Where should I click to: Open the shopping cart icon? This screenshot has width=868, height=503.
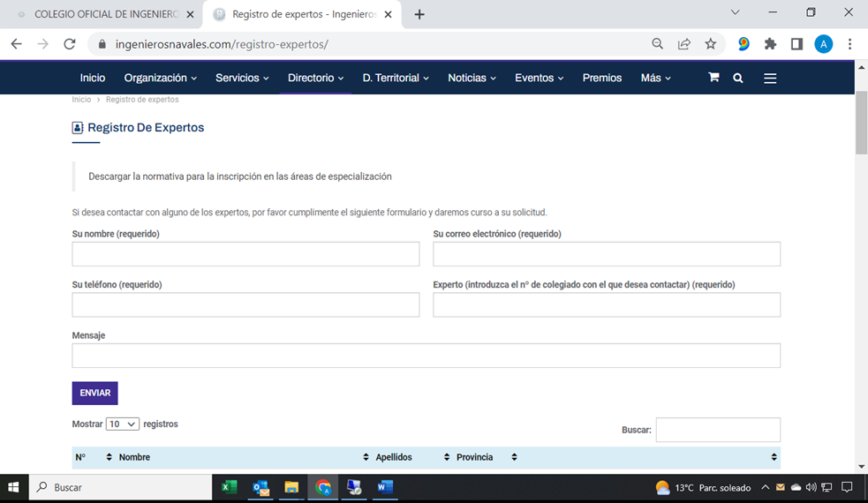(713, 78)
